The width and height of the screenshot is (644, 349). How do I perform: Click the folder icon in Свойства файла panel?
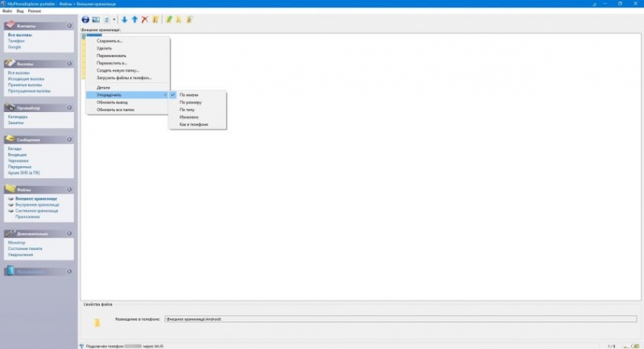click(97, 322)
